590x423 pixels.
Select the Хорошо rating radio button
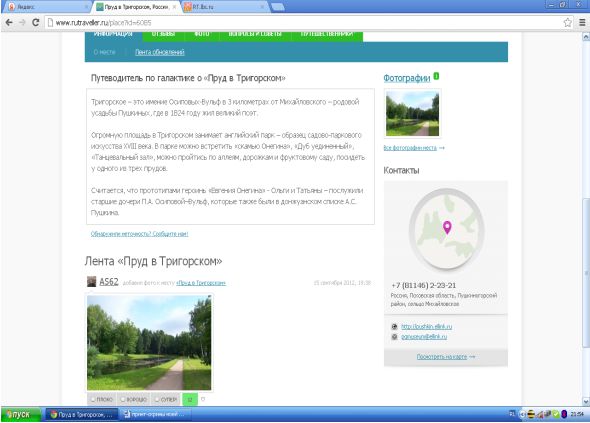click(x=123, y=399)
